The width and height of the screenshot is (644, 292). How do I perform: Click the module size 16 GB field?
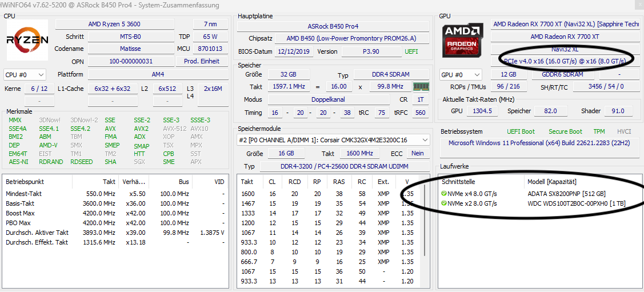point(286,153)
